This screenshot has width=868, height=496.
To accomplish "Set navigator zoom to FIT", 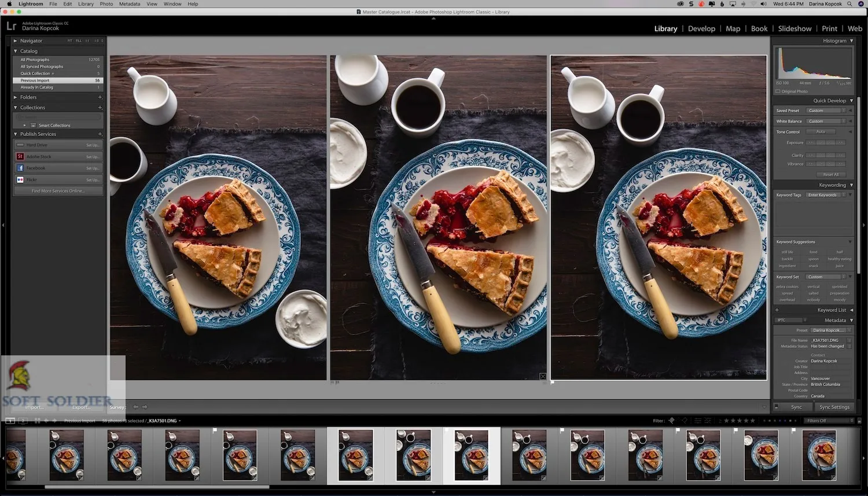I will (70, 41).
